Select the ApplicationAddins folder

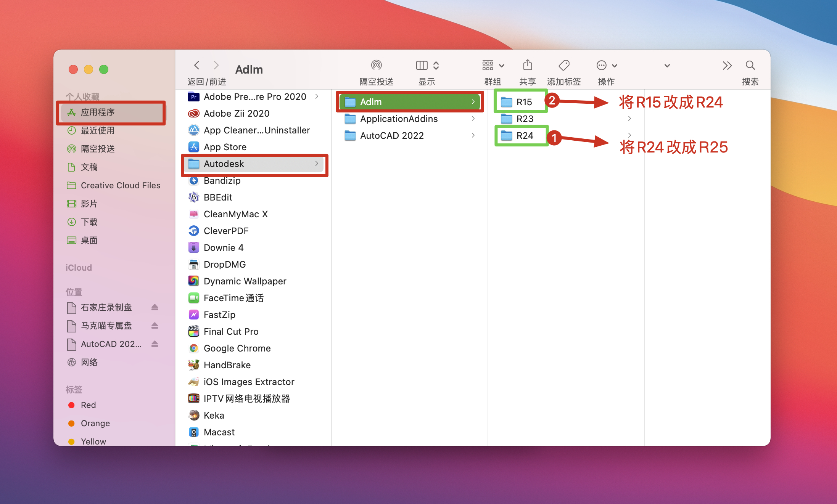tap(399, 119)
